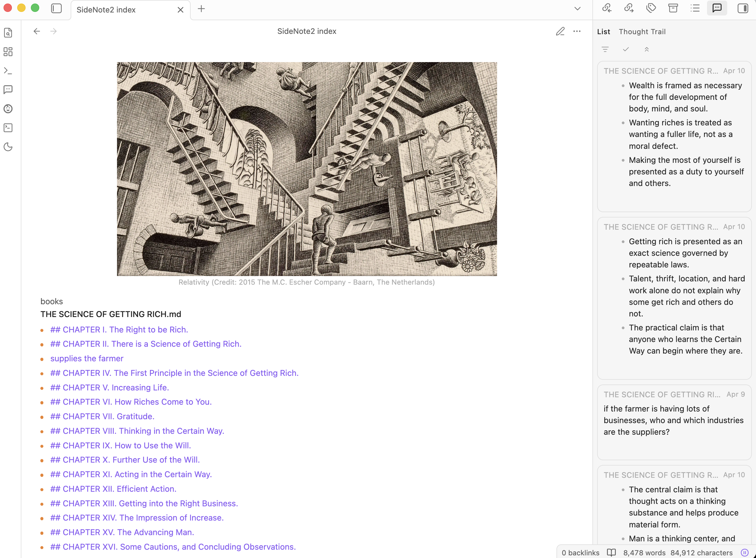Open new tab with plus button

point(201,9)
